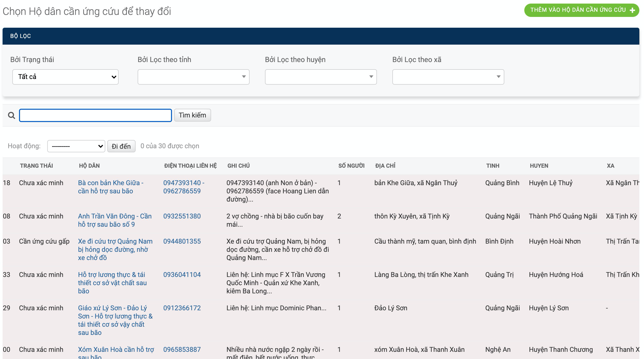Screen dimensions: 644x359
Task: Sort by 'Huyện' column header
Action: (x=539, y=166)
